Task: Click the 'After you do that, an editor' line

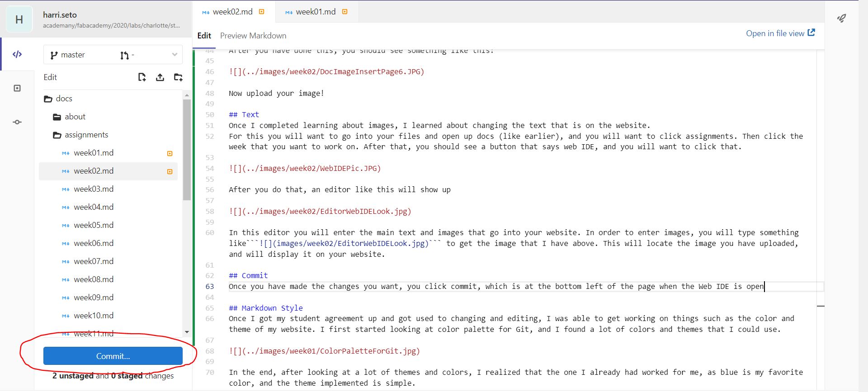Action: coord(340,190)
